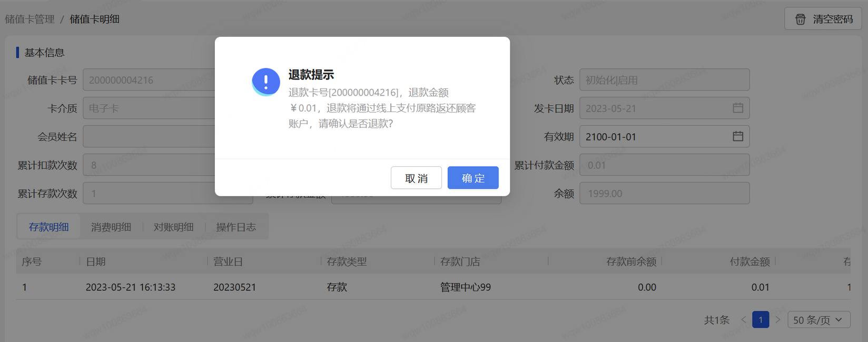Click the next page arrow
Screen dimensions: 868x342
778,320
